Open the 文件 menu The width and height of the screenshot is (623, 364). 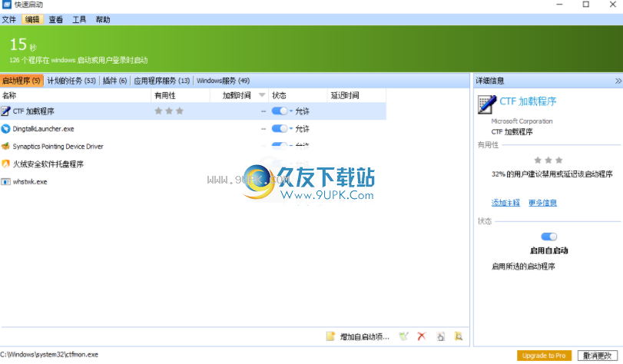8,19
